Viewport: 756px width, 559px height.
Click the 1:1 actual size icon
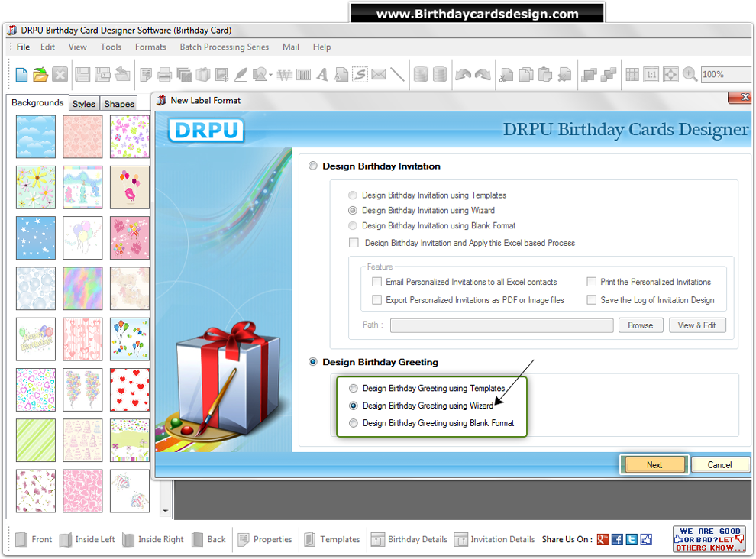651,75
